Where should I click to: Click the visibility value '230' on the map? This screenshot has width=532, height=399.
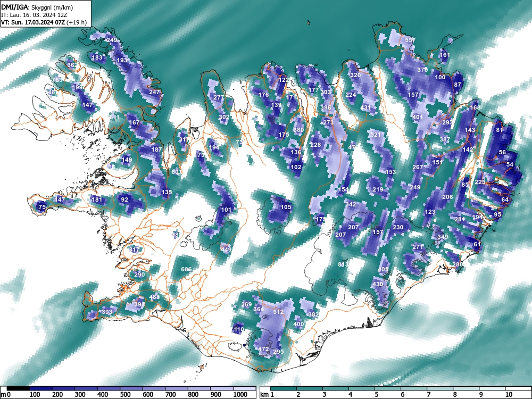point(398,227)
